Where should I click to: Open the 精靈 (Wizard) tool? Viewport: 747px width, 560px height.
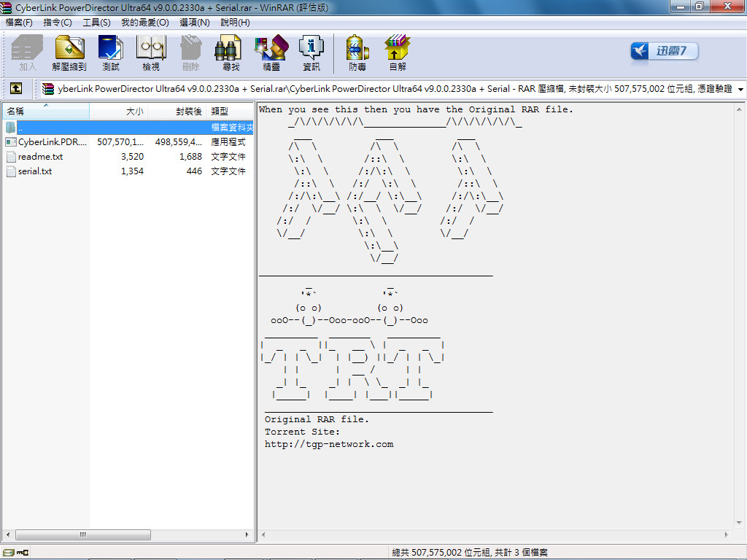click(x=271, y=52)
